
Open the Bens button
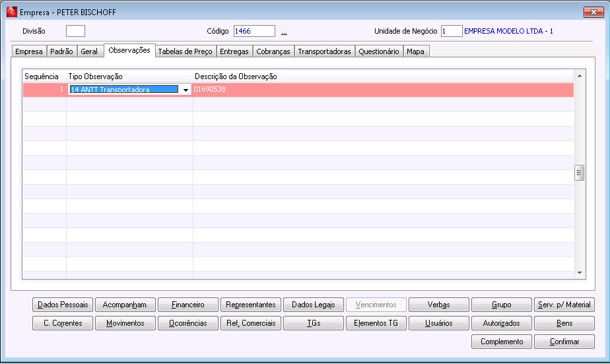point(564,323)
